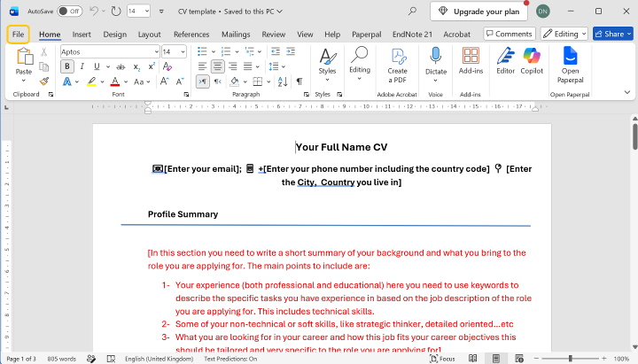This screenshot has width=638, height=364.
Task: Open Styles gallery
Action: tap(327, 65)
